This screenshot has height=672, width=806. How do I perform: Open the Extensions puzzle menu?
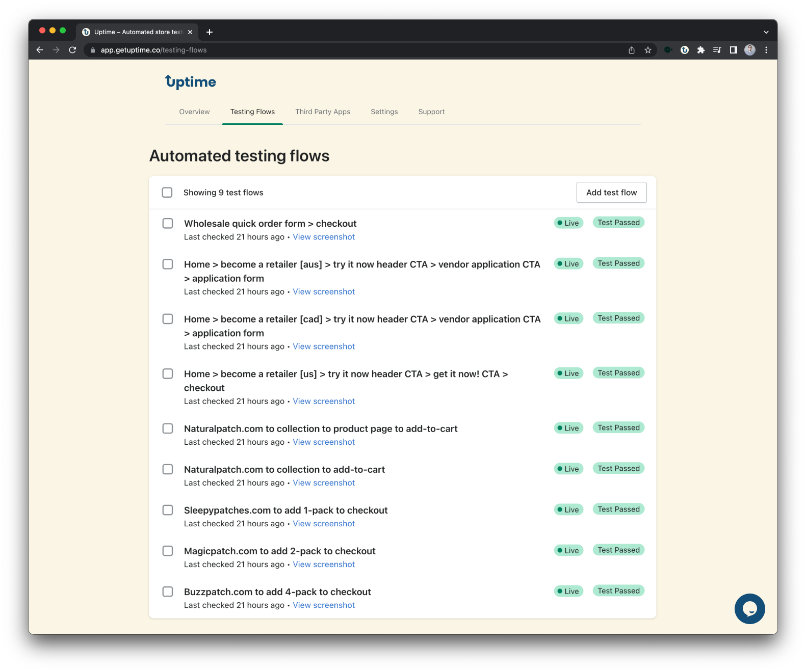pyautogui.click(x=701, y=50)
